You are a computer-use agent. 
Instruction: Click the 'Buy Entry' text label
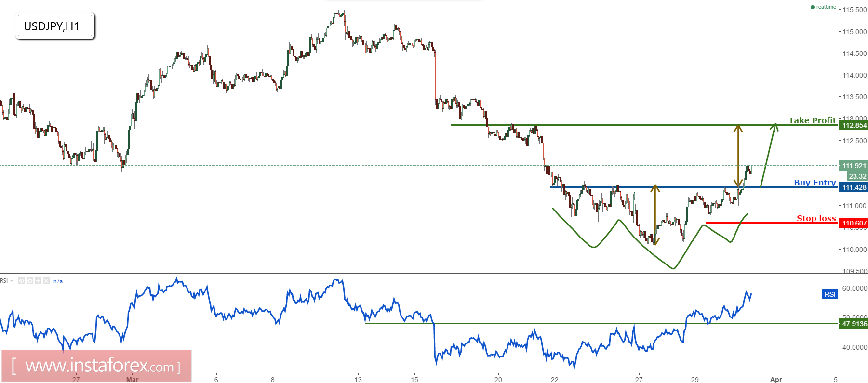[x=815, y=183]
